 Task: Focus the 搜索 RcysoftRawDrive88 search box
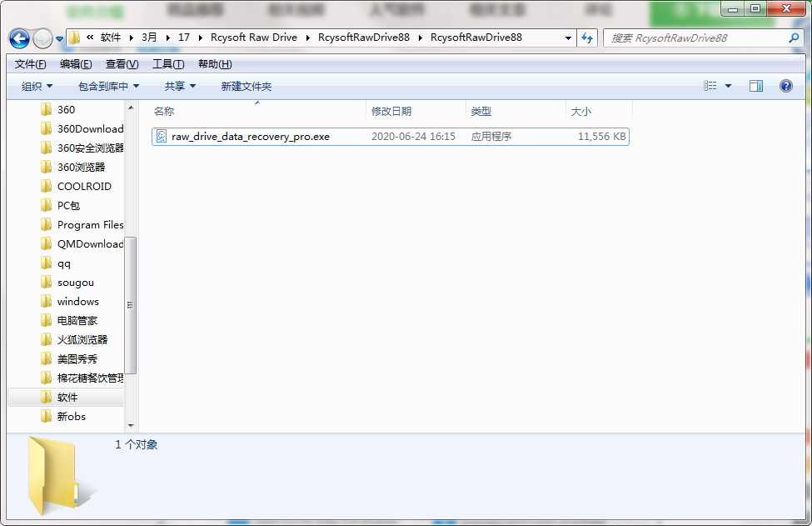tap(702, 38)
